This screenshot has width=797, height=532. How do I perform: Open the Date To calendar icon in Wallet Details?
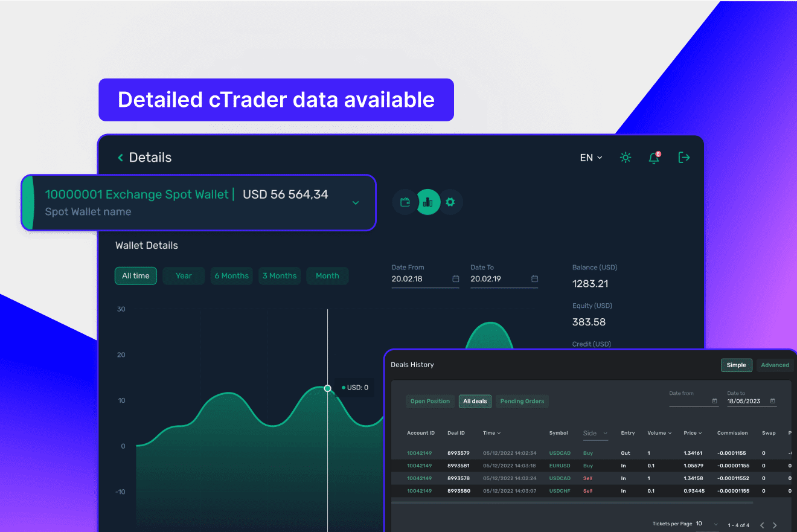coord(534,279)
